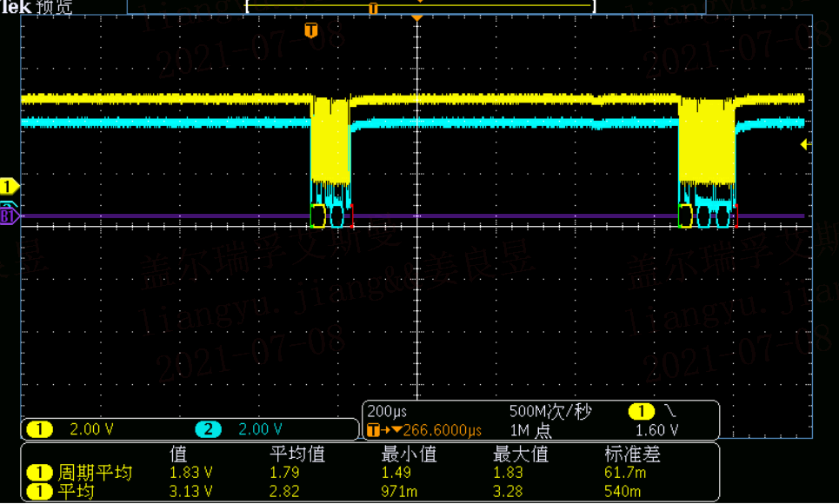Click the 1.83 V value of 周期平均
This screenshot has height=504, width=839.
coord(191,473)
